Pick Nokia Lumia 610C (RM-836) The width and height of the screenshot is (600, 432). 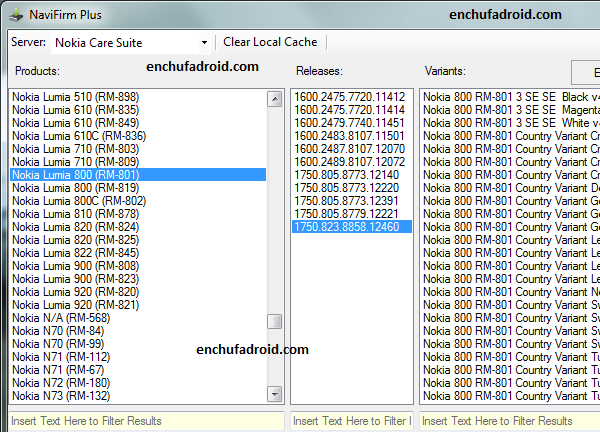[x=78, y=136]
